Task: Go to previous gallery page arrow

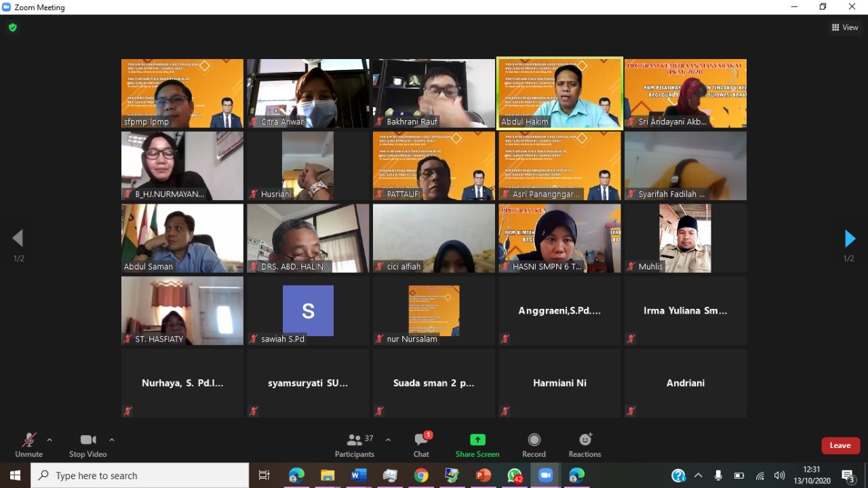Action: click(18, 238)
